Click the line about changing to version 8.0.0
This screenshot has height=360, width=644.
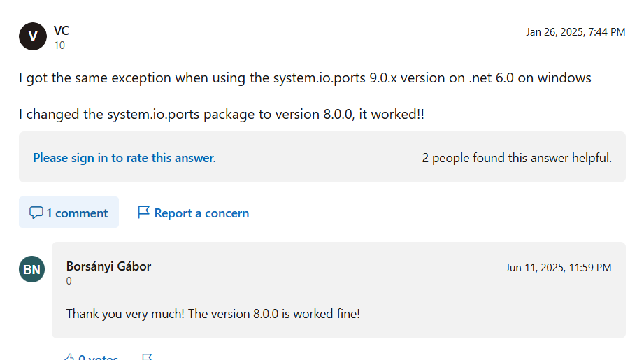click(222, 114)
